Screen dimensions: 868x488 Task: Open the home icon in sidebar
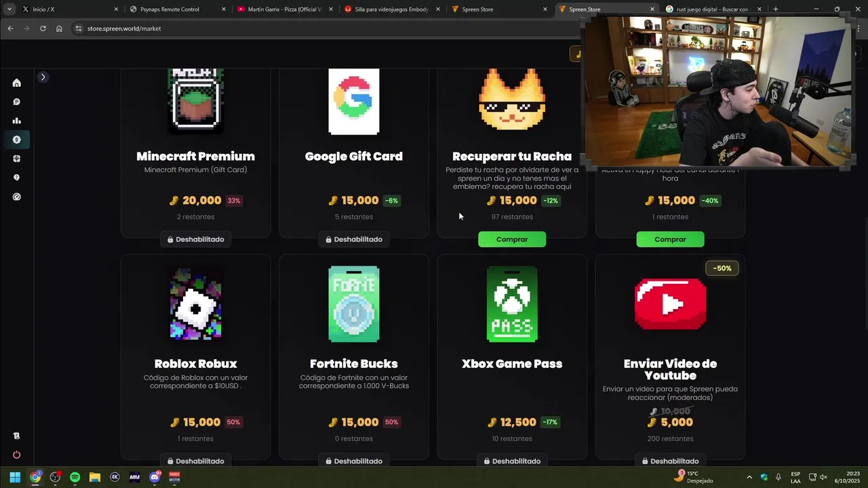click(x=16, y=83)
